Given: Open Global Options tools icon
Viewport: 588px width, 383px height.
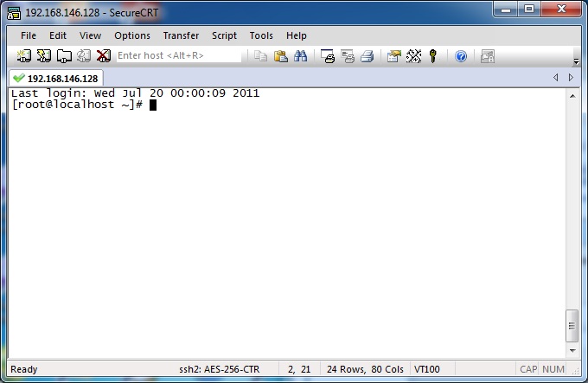Looking at the screenshot, I should 413,56.
